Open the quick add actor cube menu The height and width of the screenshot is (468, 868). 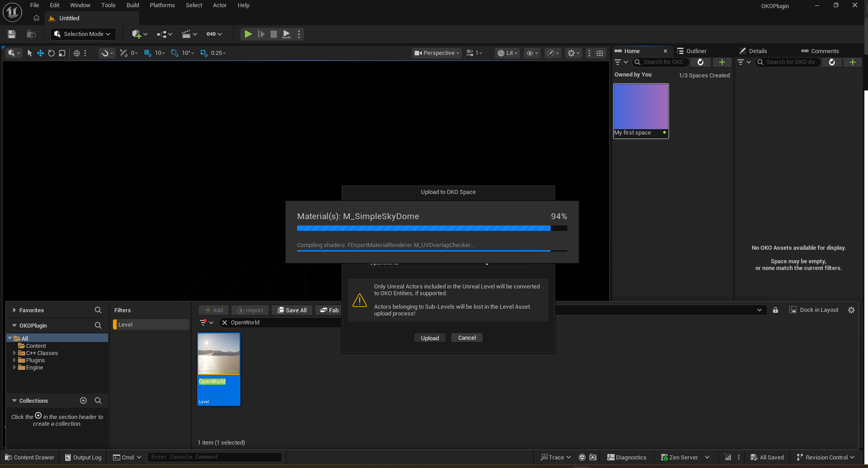140,34
